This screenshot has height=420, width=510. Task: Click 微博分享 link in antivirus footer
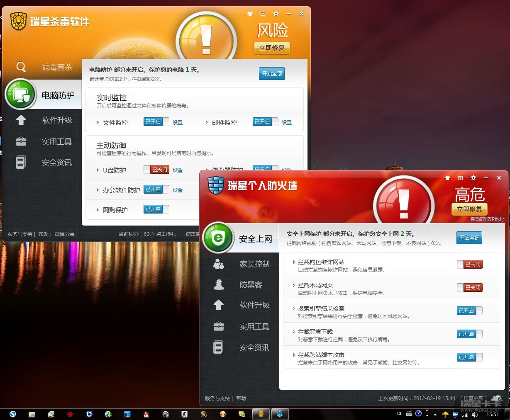(65, 234)
